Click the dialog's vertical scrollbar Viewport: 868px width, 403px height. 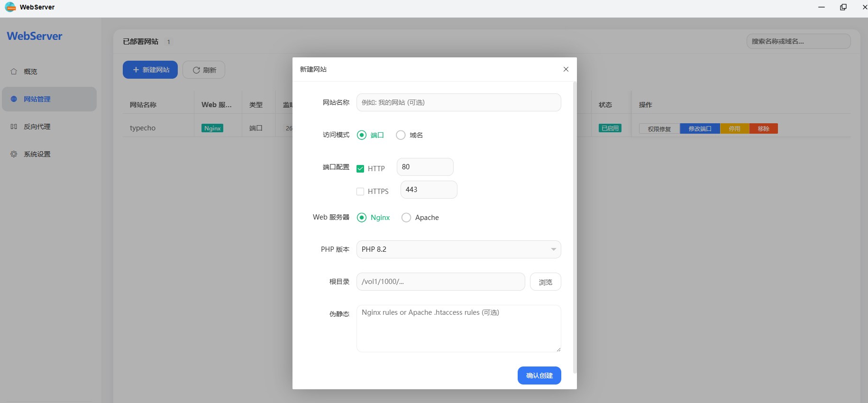tap(575, 228)
